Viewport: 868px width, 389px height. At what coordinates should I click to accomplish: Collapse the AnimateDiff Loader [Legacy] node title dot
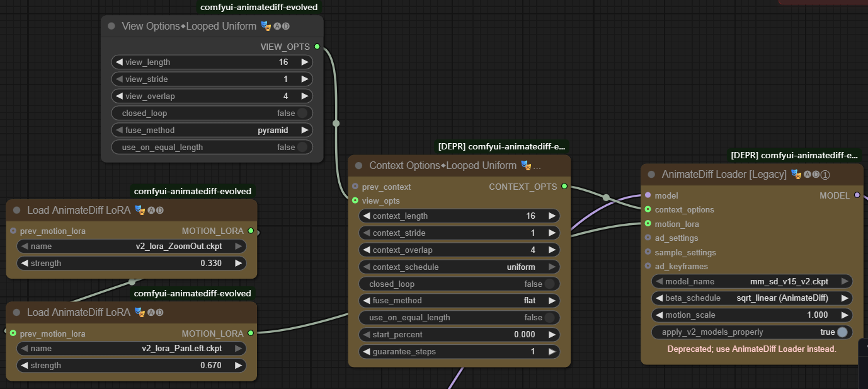(651, 175)
